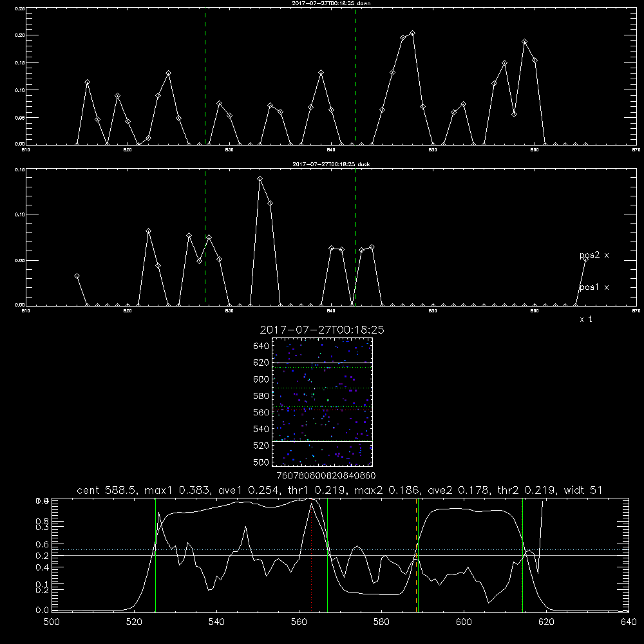Screen dimensions: 644x644
Task: Click the "840" x-axis label of dawn plot
Action: pos(331,150)
